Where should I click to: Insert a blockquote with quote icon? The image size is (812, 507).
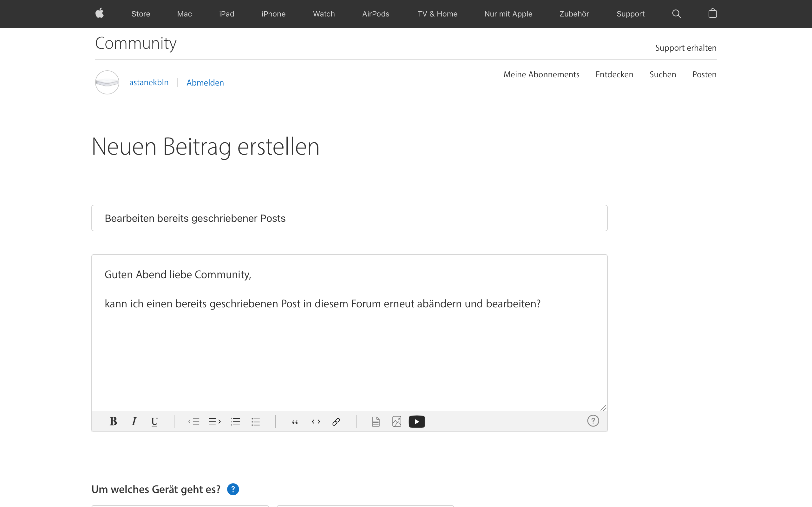pos(295,422)
